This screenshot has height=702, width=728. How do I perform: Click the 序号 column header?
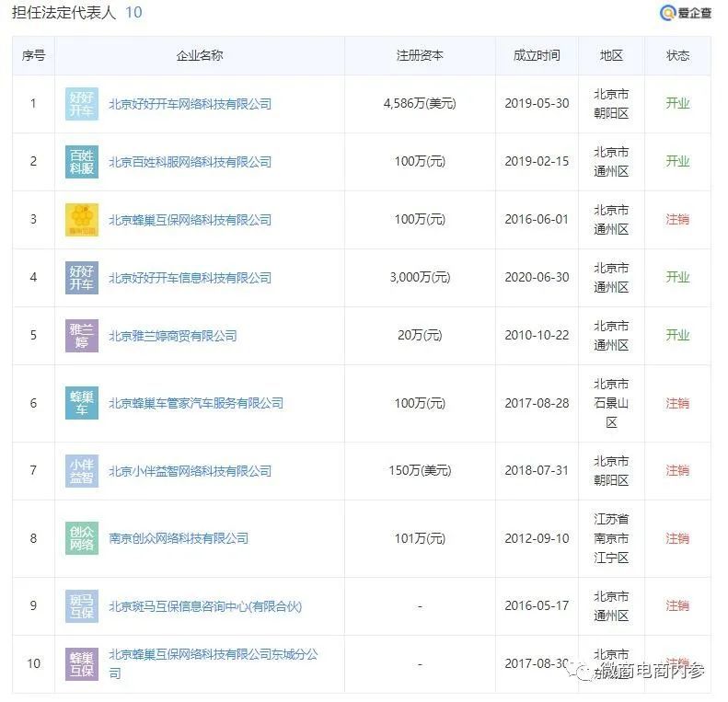33,56
